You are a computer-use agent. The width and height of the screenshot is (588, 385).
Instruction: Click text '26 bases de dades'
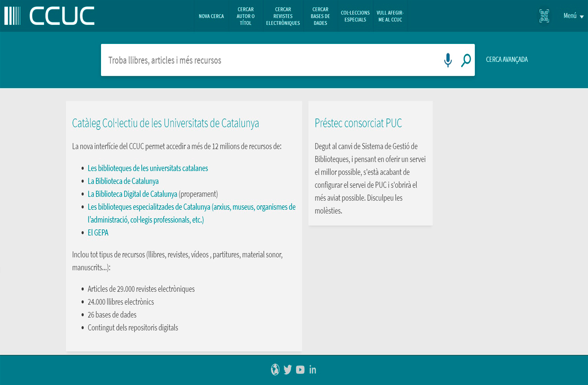112,315
